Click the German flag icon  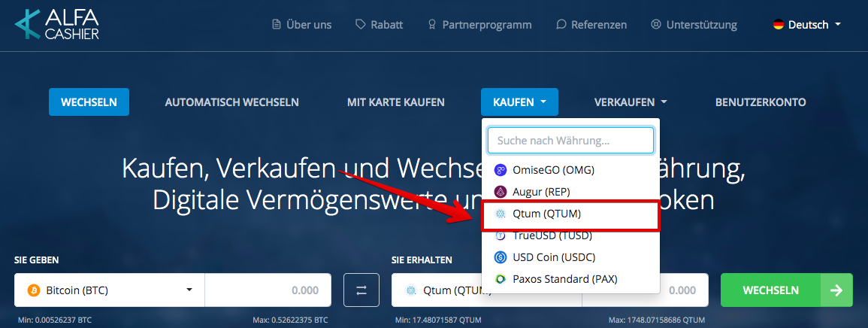[779, 24]
